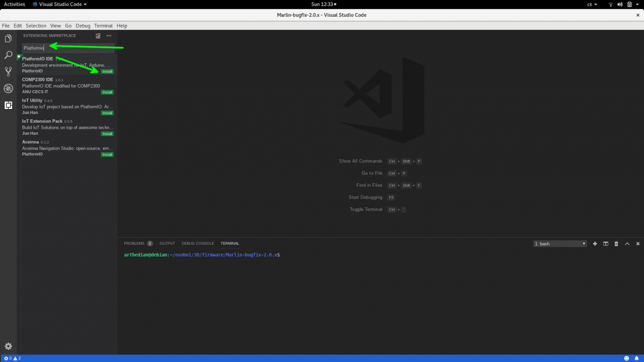Open keyboard layout cs indicator

(x=592, y=4)
